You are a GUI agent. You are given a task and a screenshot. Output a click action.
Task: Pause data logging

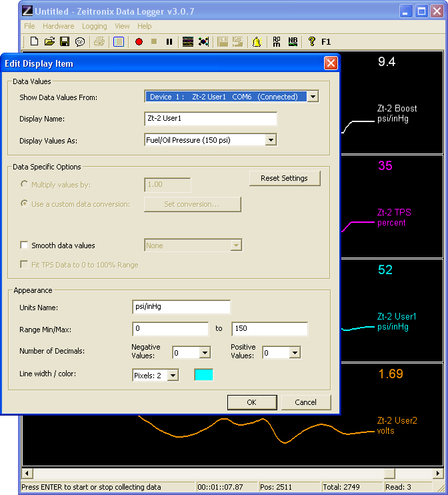click(x=169, y=41)
